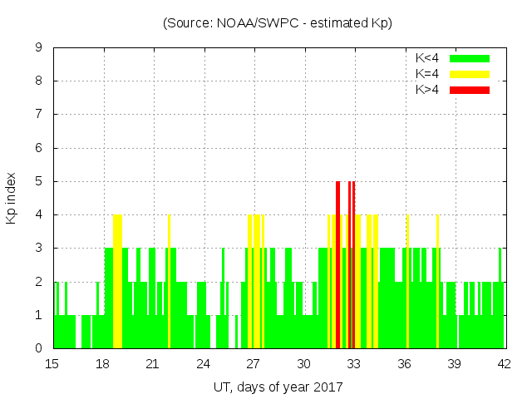This screenshot has height=399, width=532.
Task: Select the K<4 legend label text
Action: click(x=427, y=58)
